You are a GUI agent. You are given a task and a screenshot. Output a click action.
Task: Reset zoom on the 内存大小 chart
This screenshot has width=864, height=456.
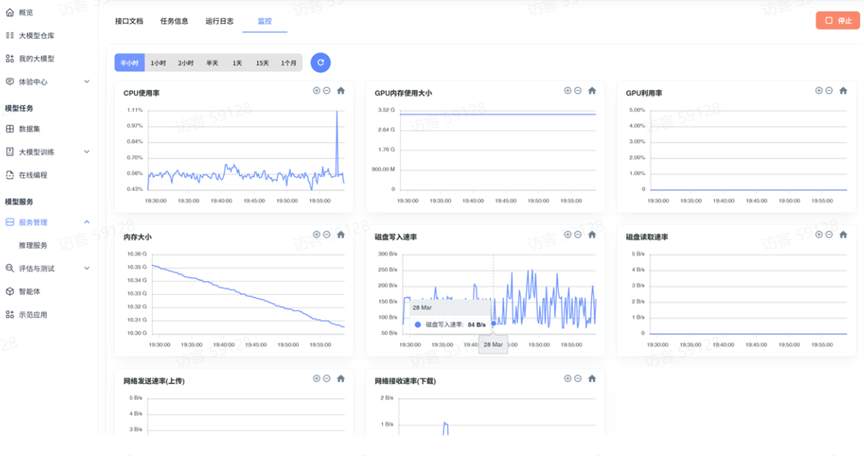pyautogui.click(x=341, y=235)
